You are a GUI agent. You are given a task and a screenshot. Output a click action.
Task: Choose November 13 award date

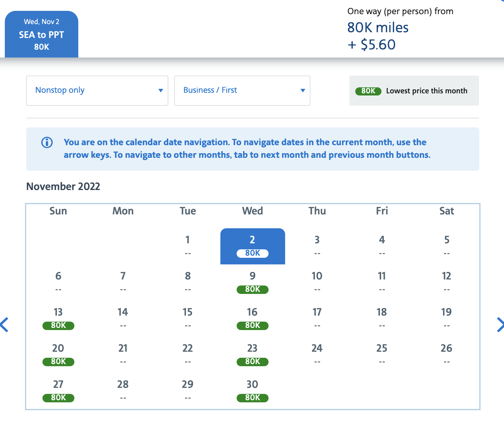pyautogui.click(x=58, y=318)
